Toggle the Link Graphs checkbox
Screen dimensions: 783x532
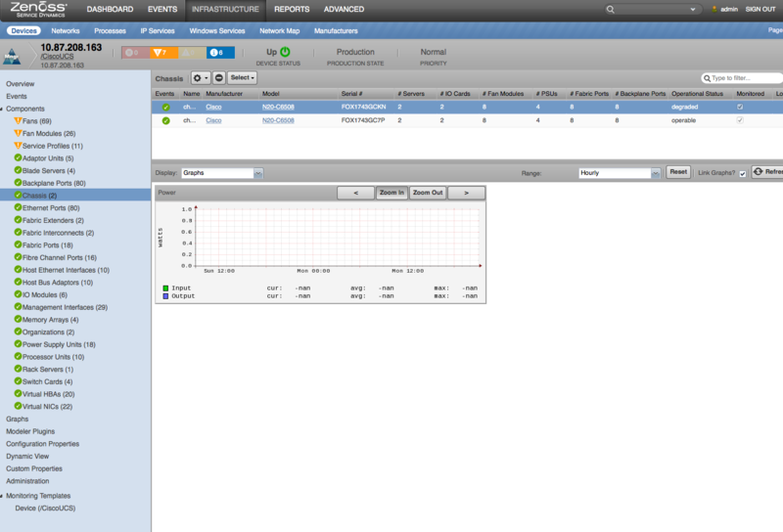(x=743, y=174)
